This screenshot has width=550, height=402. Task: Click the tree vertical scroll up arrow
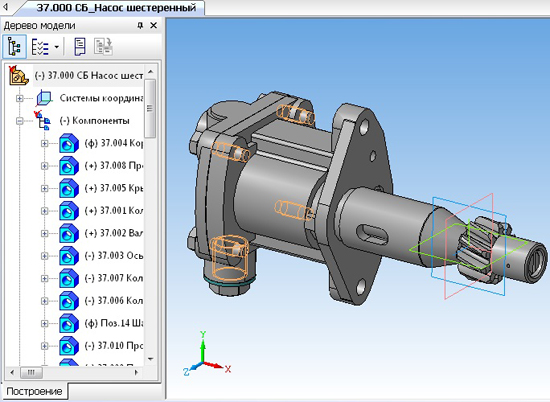point(150,72)
